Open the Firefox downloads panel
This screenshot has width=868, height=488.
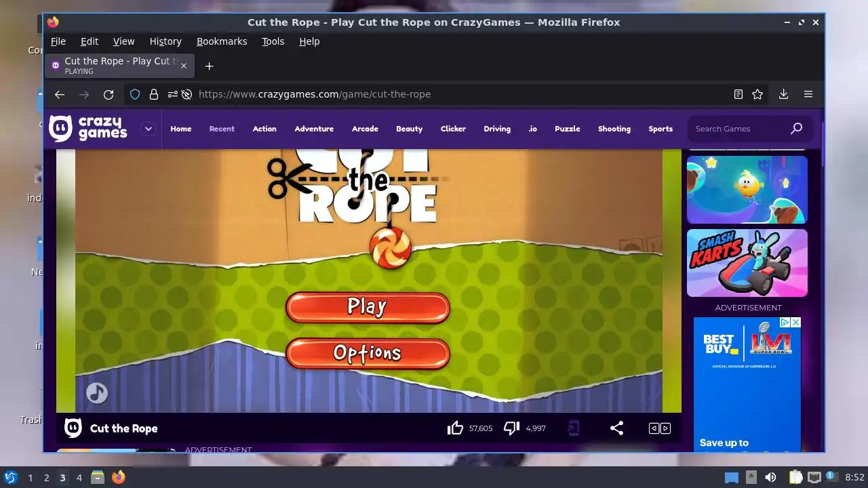point(783,94)
